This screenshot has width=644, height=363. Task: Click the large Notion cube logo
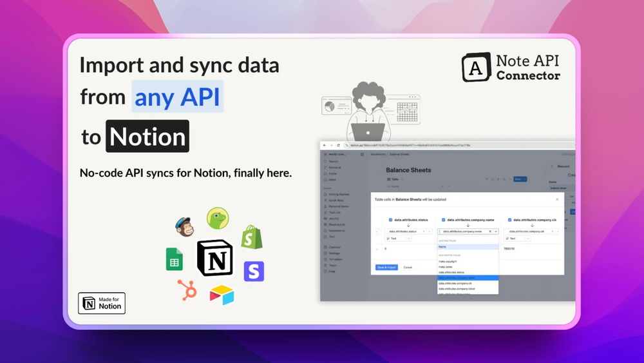click(x=215, y=258)
